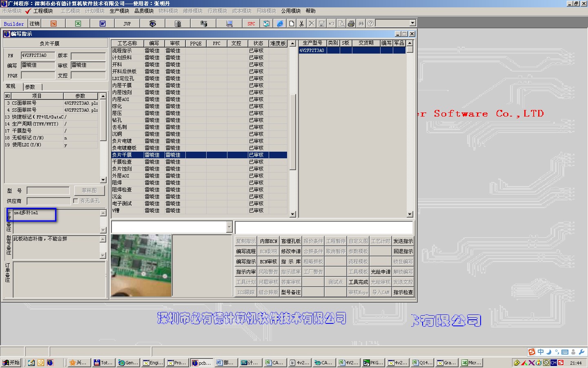The width and height of the screenshot is (588, 368).
Task: Click the 盲埋孔板 button
Action: [291, 241]
